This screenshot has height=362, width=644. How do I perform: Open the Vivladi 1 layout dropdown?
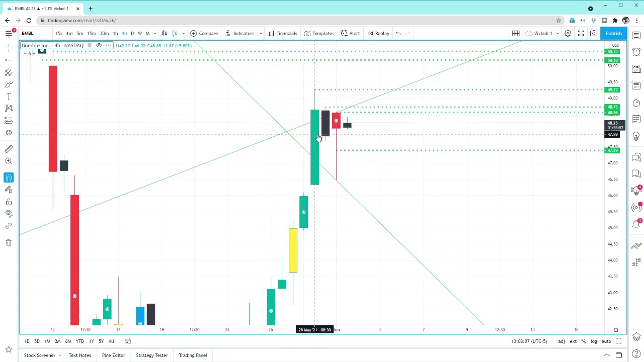[x=542, y=33]
